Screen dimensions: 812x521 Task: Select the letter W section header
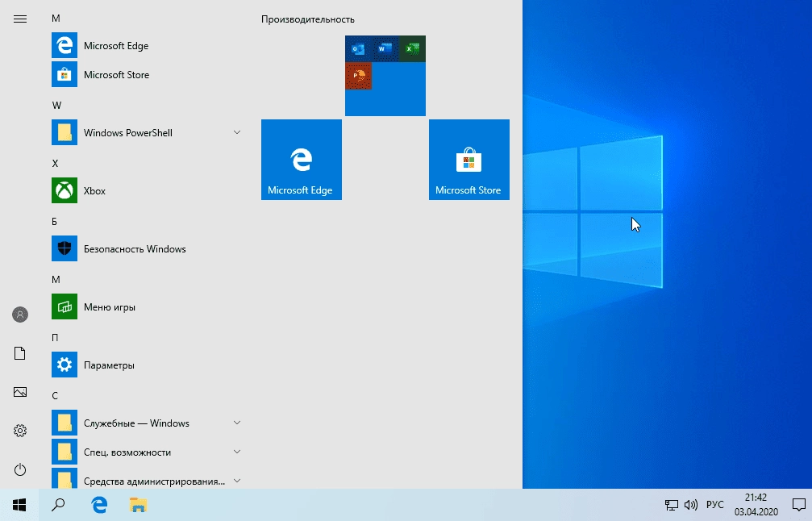coord(56,105)
